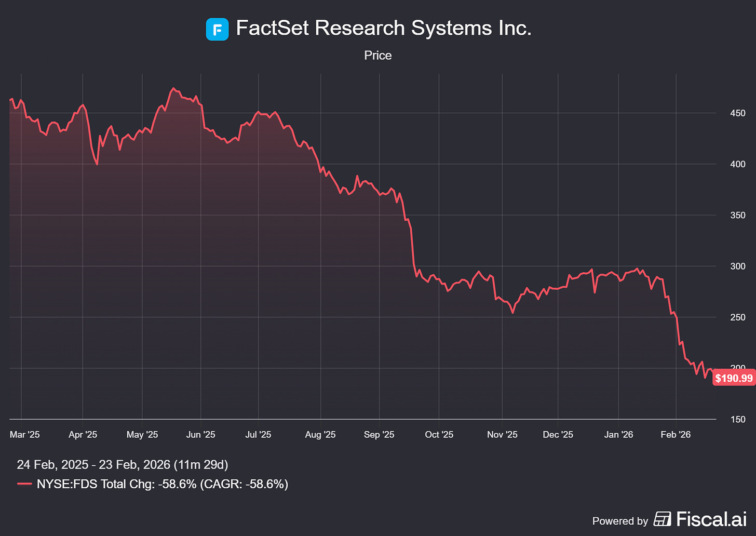The height and width of the screenshot is (536, 756).
Task: Click the $190.99 current price tag
Action: tap(734, 378)
